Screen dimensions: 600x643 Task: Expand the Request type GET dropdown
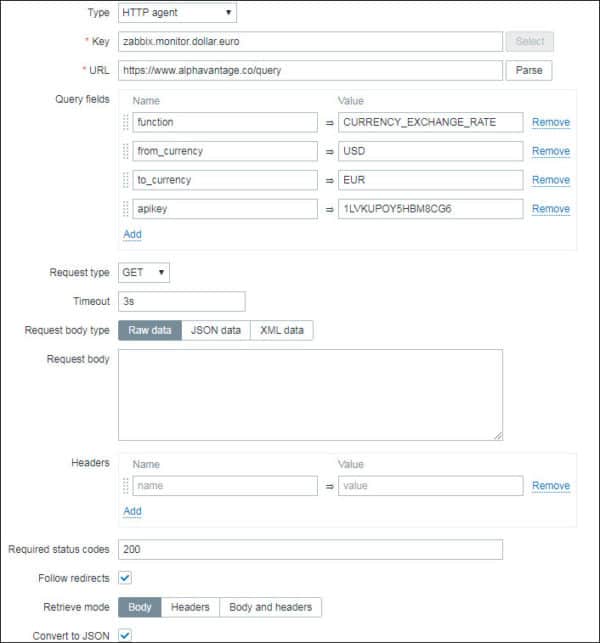click(144, 273)
